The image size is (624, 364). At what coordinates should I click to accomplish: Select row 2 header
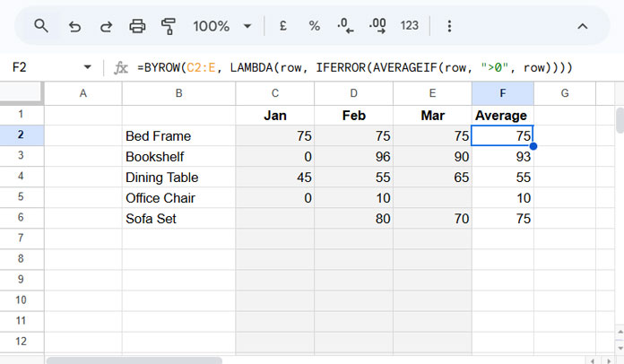click(x=22, y=135)
